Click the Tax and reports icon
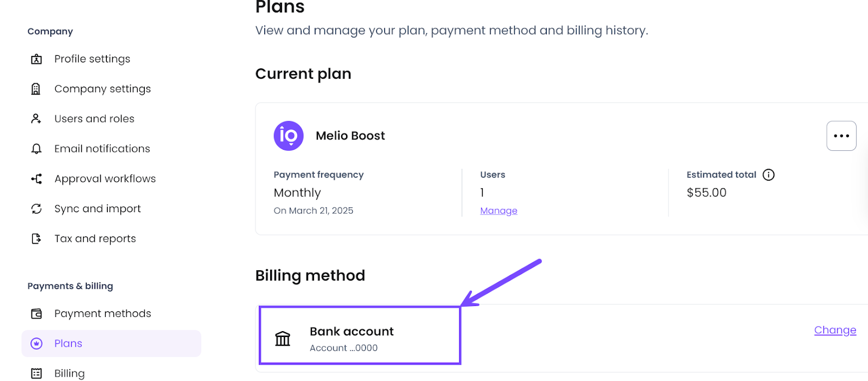 (x=36, y=239)
